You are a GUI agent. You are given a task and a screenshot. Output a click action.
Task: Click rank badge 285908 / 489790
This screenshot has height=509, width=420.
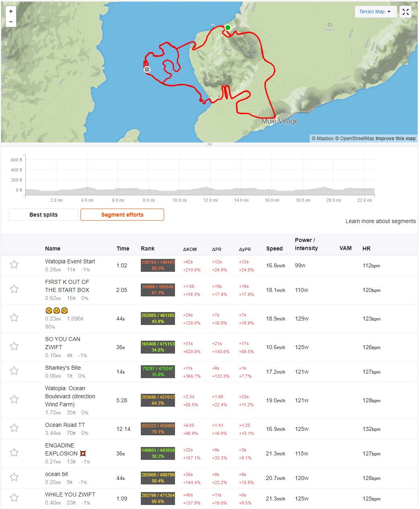[x=158, y=478]
